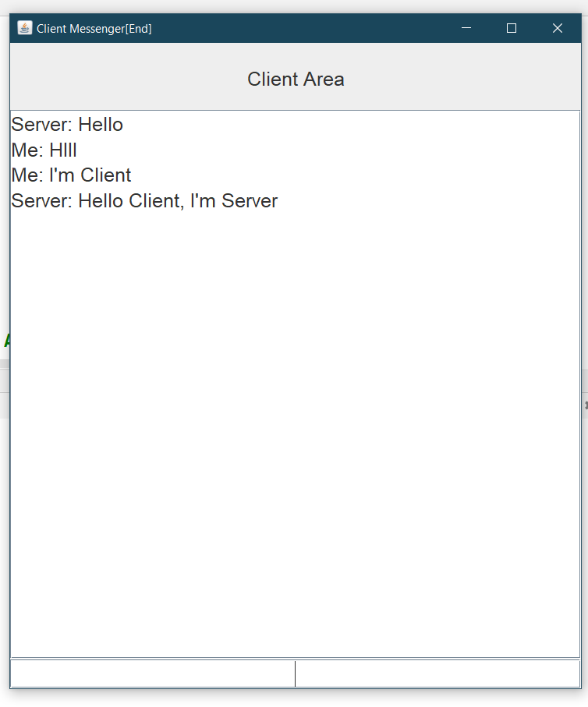Click the send box at the bottom right
The width and height of the screenshot is (588, 707).
437,673
